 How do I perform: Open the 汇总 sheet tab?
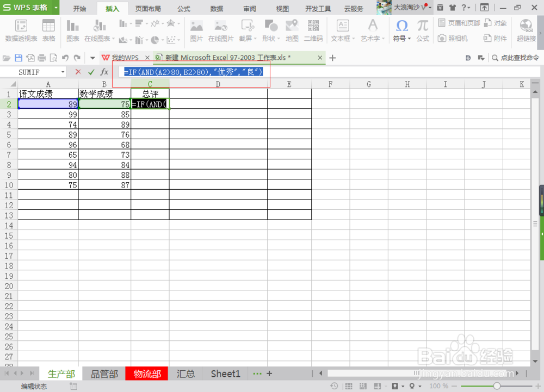point(186,374)
